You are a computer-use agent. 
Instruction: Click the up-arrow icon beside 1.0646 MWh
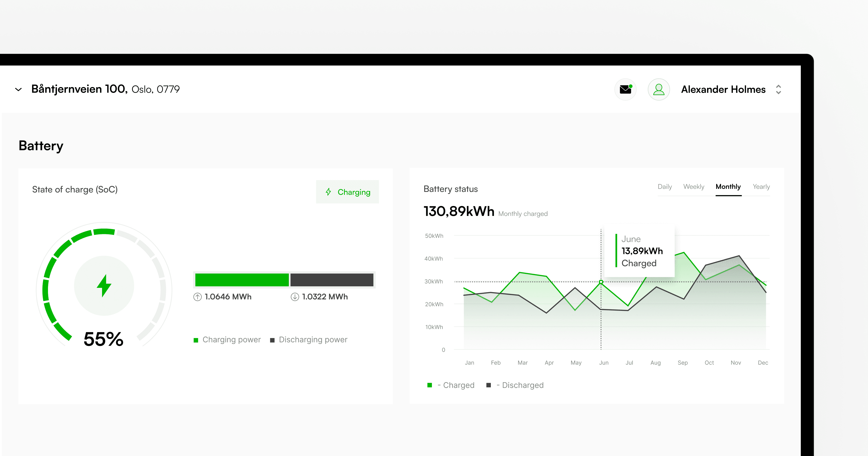pyautogui.click(x=198, y=297)
